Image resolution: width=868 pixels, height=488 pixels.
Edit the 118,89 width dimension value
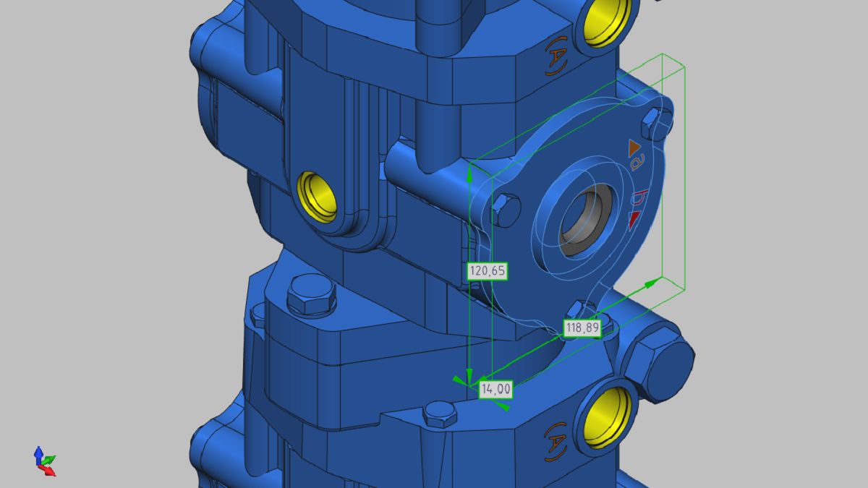tap(582, 328)
